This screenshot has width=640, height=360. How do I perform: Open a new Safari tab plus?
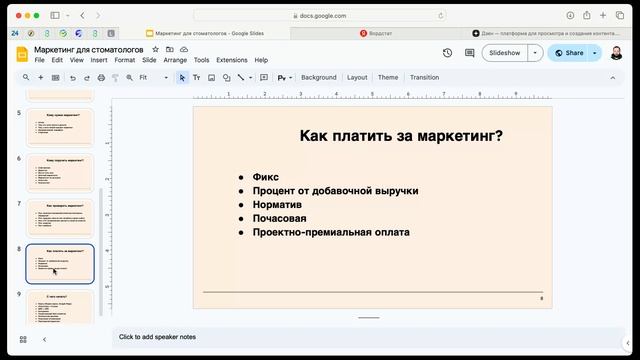pos(603,16)
